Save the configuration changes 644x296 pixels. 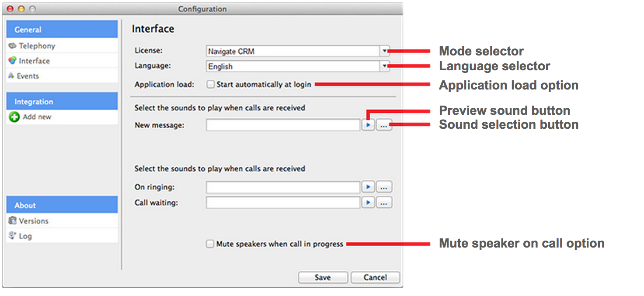[323, 277]
